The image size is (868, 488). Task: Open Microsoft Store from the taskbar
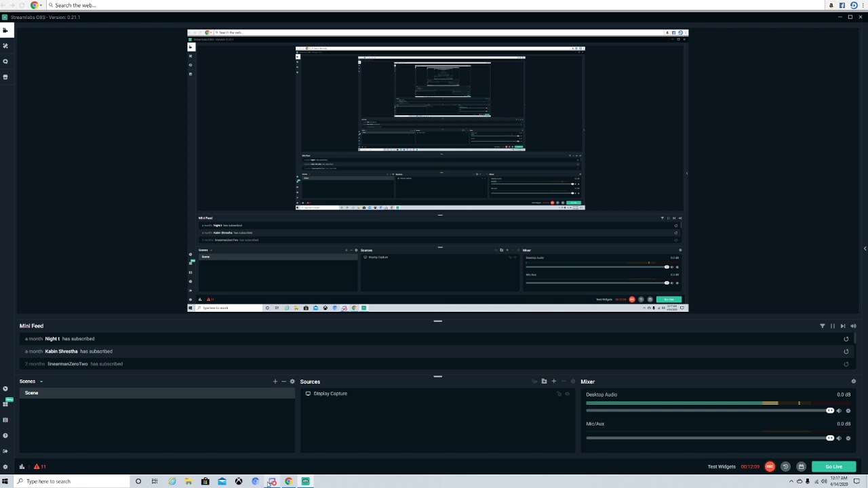point(205,481)
